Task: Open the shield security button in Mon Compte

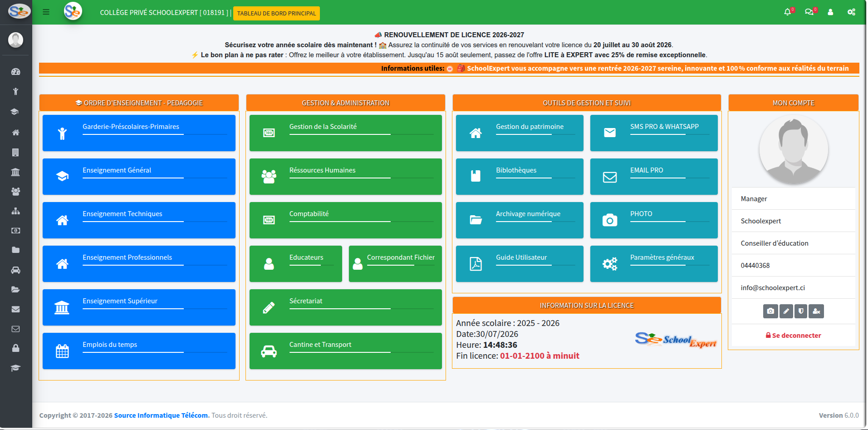Action: tap(801, 311)
